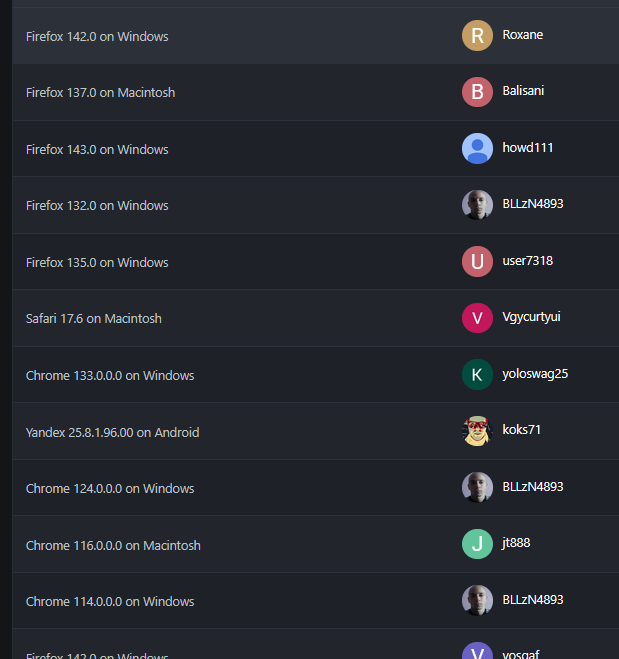
Task: Click the "Firefox 137.0 on Macintosh" entry
Action: [101, 93]
